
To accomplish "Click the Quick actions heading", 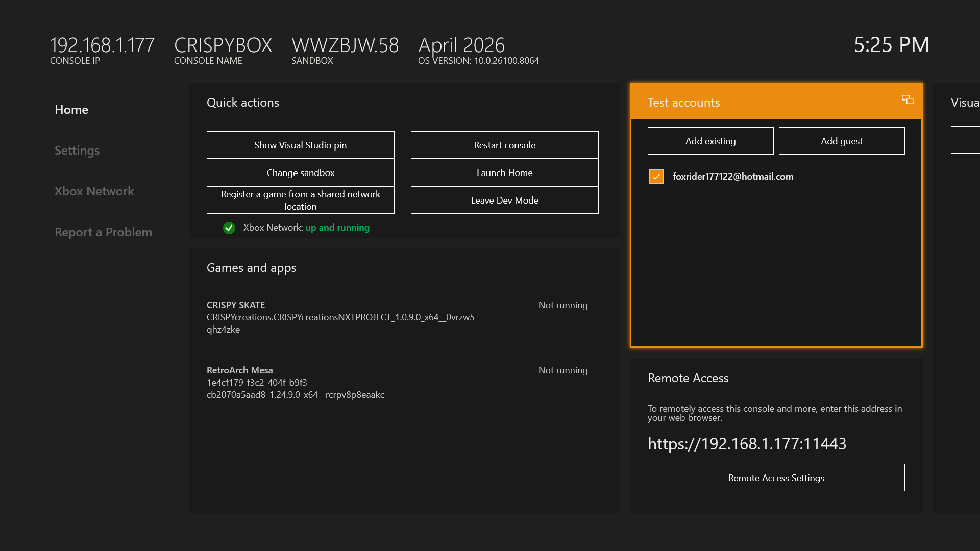I will (243, 103).
